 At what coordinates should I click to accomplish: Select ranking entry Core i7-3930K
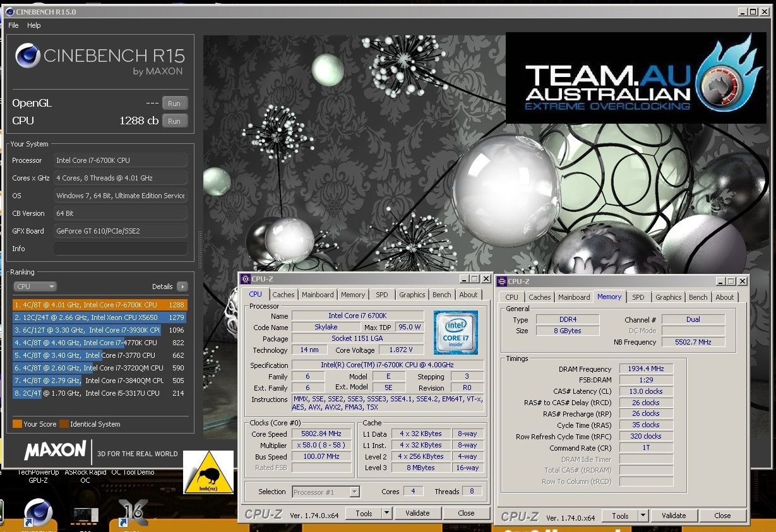tap(100, 330)
